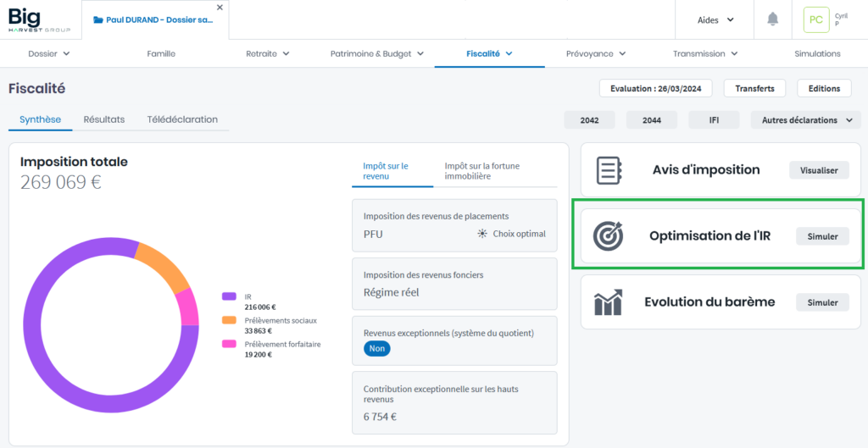
Task: Open the Télédéclaration tab
Action: [x=182, y=119]
